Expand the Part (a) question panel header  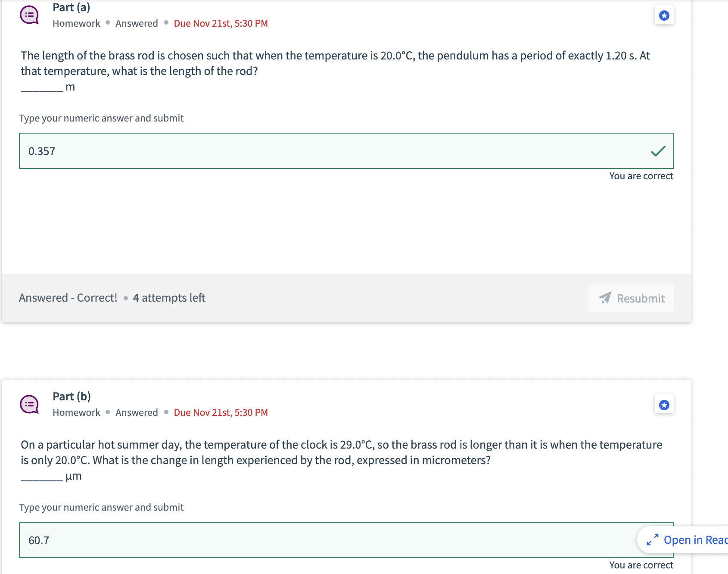[x=71, y=7]
